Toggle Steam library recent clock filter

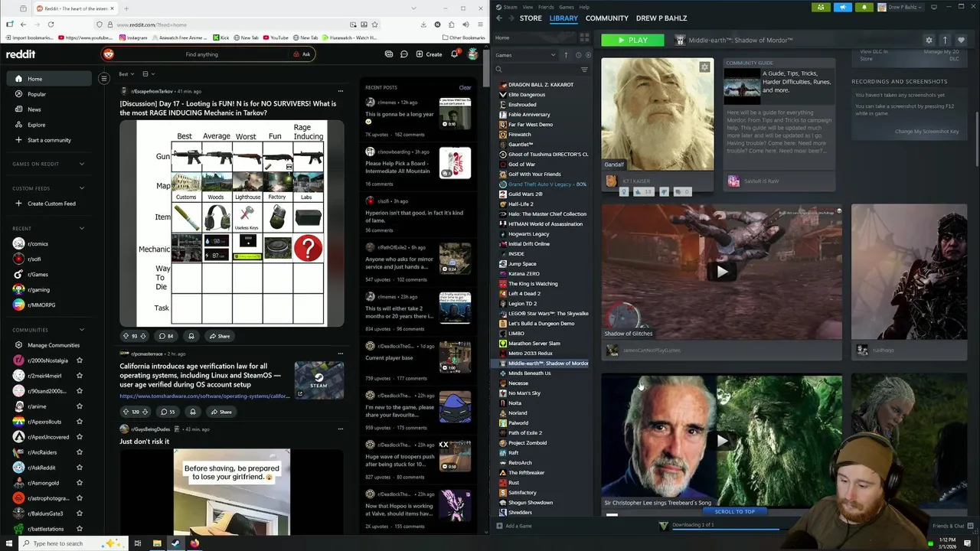(x=578, y=55)
